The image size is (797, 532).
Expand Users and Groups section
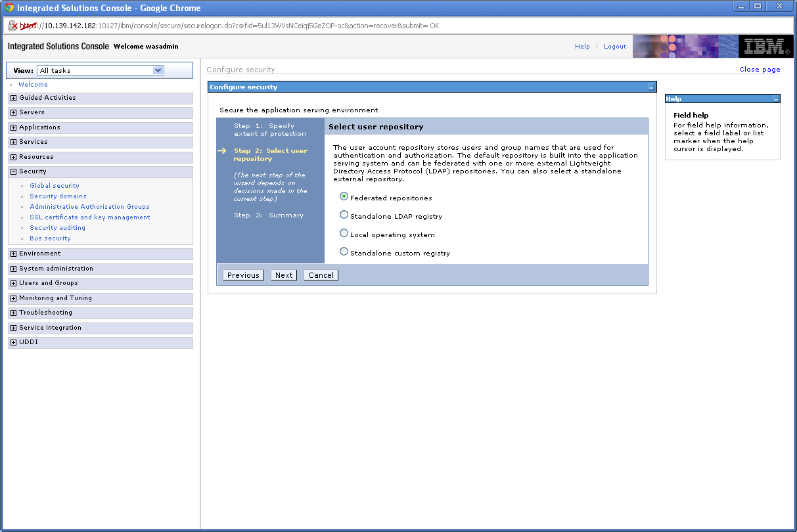[x=13, y=283]
